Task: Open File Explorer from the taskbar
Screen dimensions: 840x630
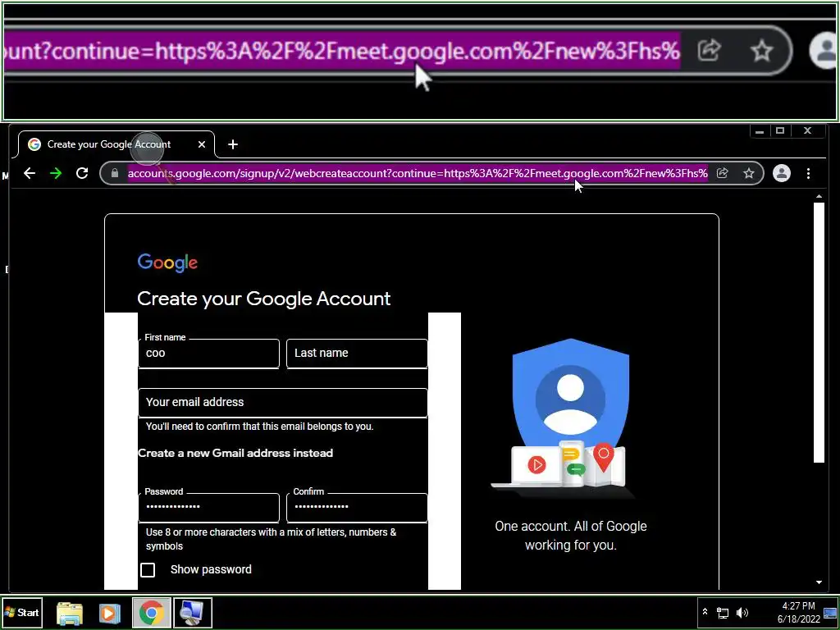Action: (70, 613)
